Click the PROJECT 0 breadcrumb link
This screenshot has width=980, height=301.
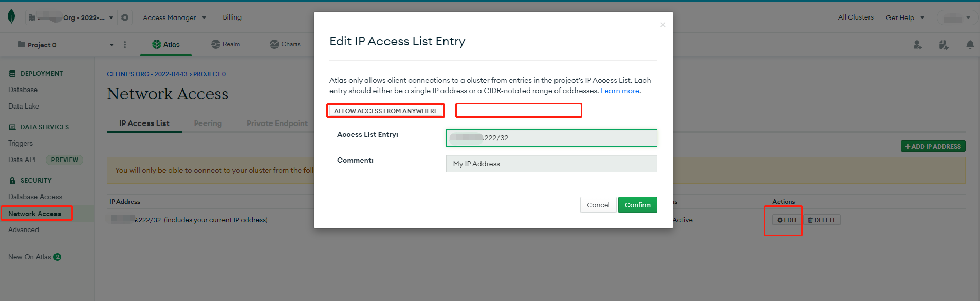(x=209, y=74)
